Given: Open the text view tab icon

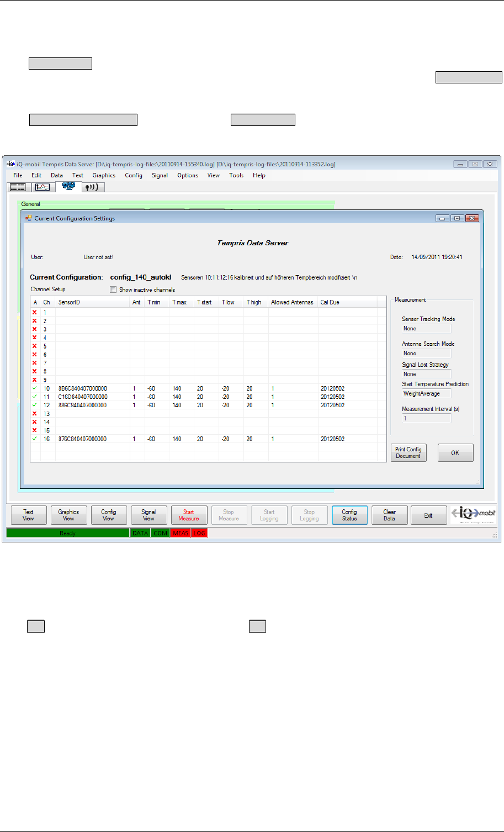Looking at the screenshot, I should [x=18, y=187].
